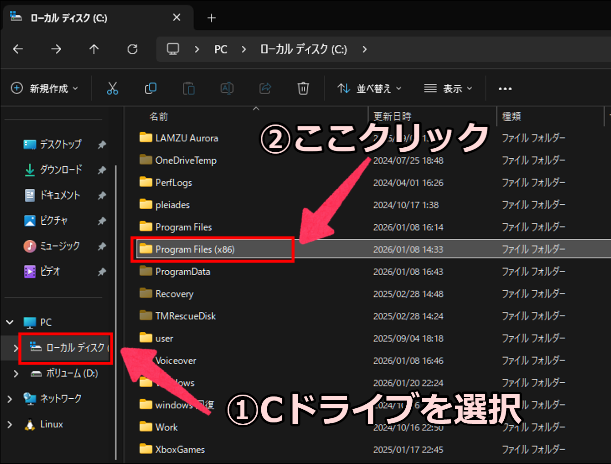
Task: Open the 新規作成 dropdown
Action: [x=46, y=88]
